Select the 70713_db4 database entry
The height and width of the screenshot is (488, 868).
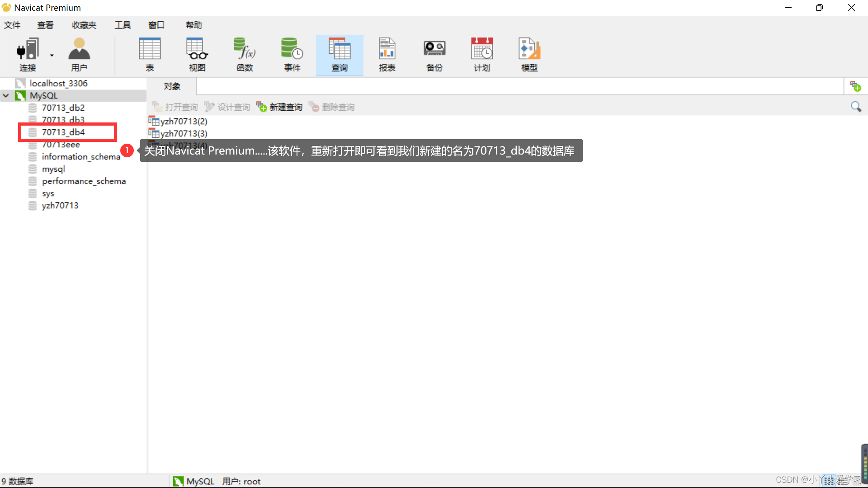point(63,131)
